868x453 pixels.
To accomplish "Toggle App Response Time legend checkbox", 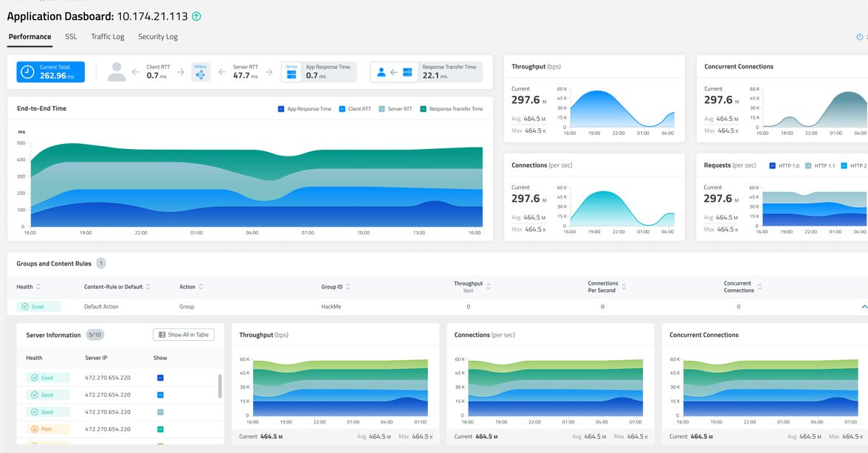I will 280,109.
